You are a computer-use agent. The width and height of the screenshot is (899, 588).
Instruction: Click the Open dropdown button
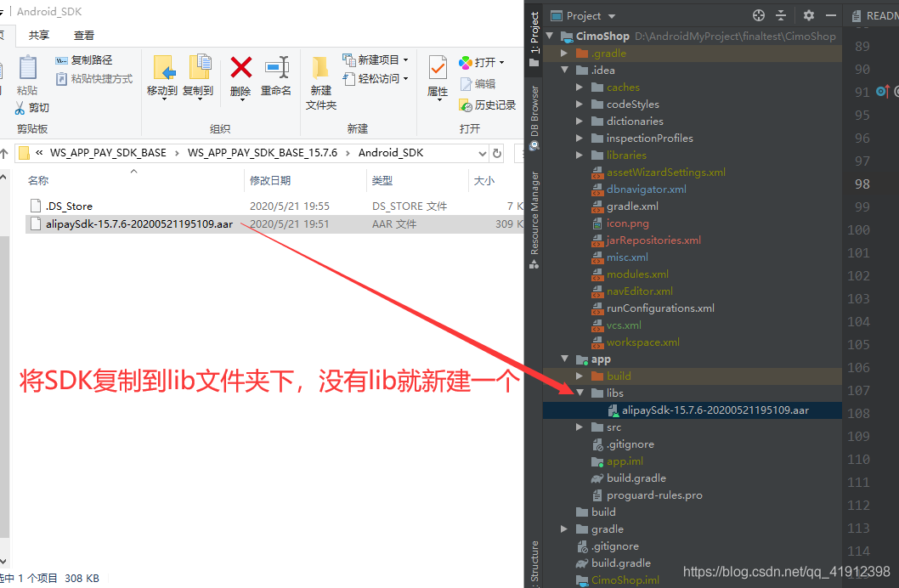click(x=482, y=62)
